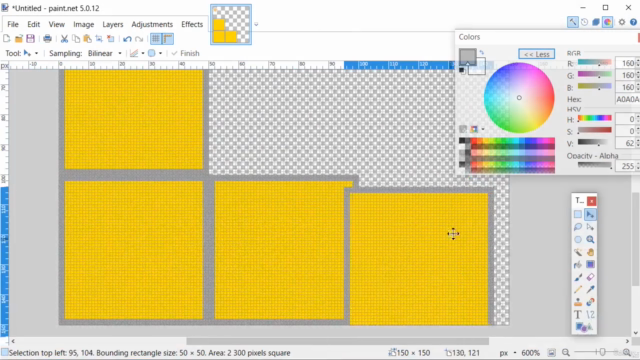Create a new image with New icon

point(7,39)
